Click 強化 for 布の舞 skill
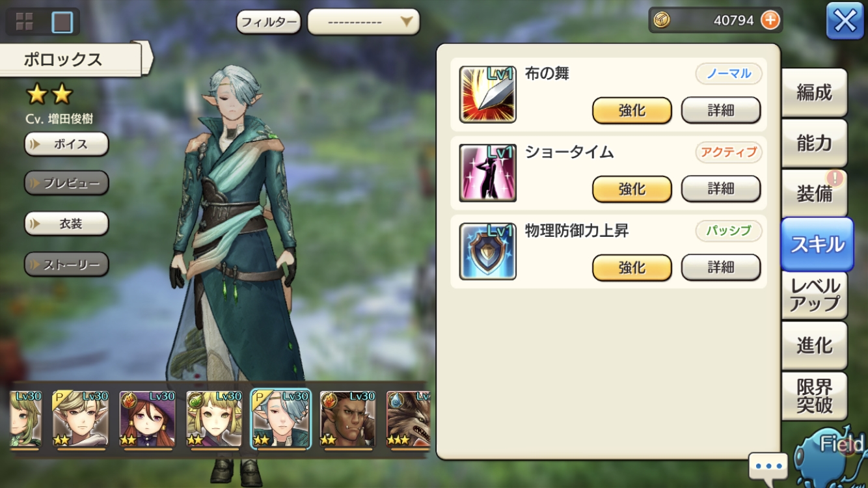868x488 pixels. pos(632,111)
